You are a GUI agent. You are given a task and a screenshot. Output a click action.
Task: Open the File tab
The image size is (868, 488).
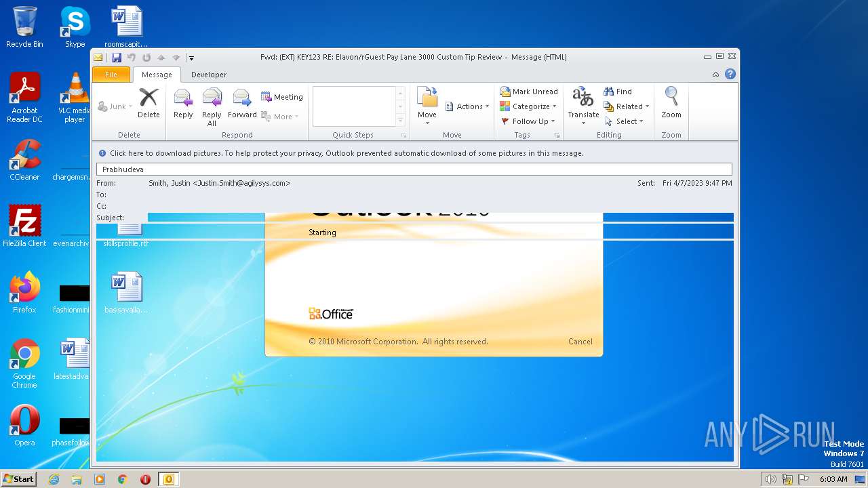(x=111, y=75)
